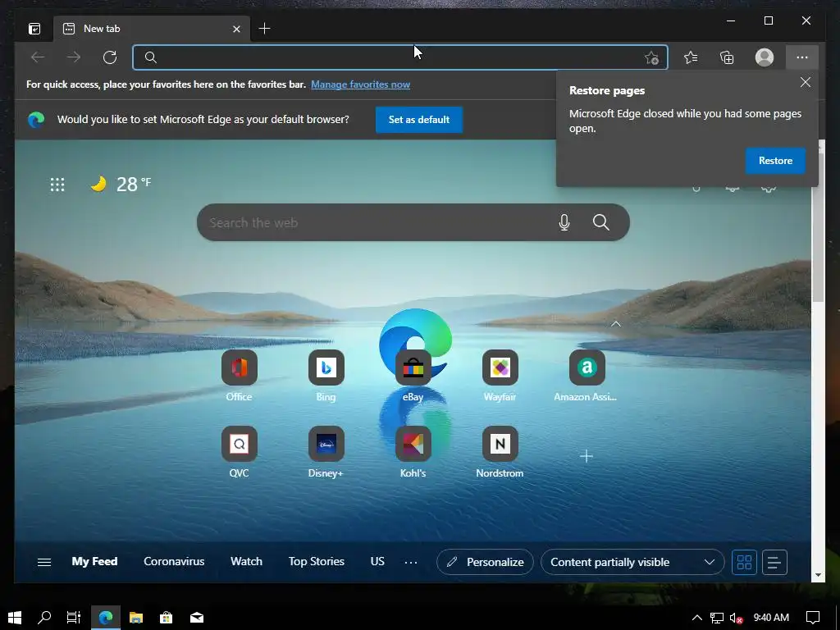
Task: Open the Favorites list icon
Action: (691, 57)
